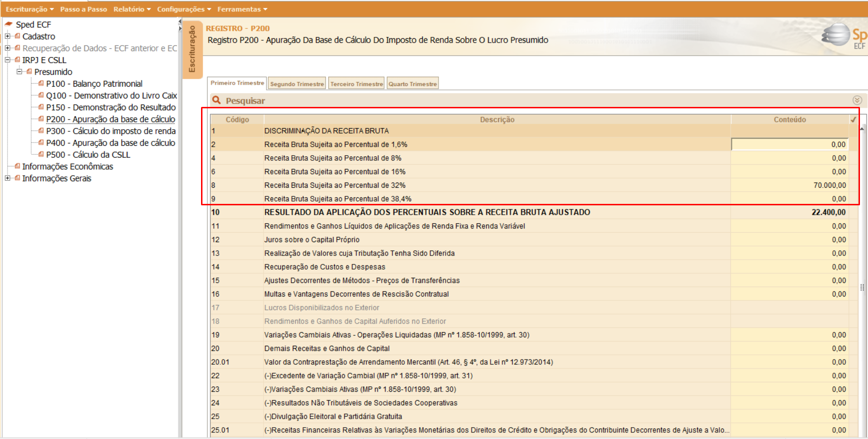Click the table scrollbar up arrow
Viewport: 868px width, 439px height.
[862, 128]
